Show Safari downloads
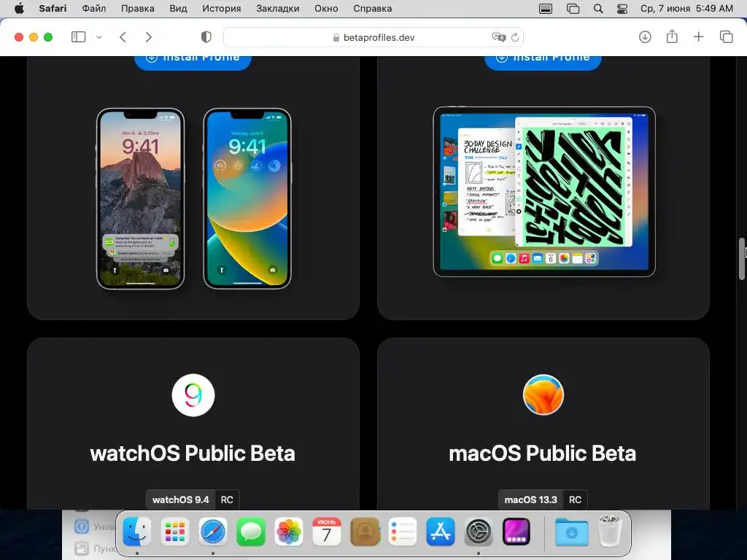 point(645,36)
